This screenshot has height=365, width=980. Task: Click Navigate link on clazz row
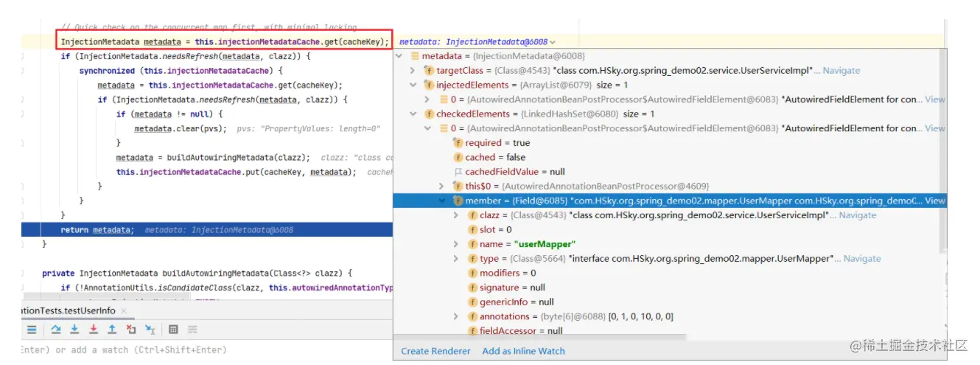pos(858,215)
